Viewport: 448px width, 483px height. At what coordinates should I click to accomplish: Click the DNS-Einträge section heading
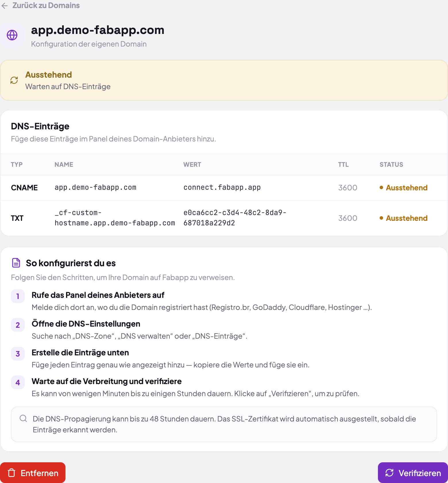[40, 126]
